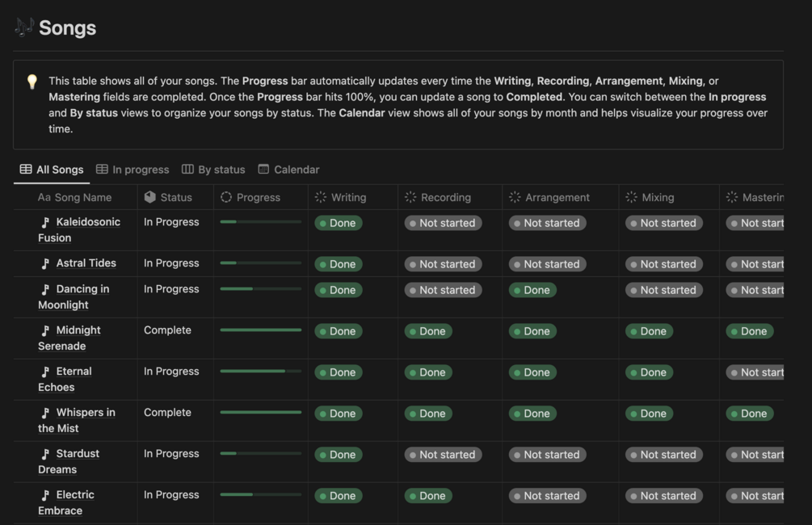Click Whispers in the Mist Complete status cell
This screenshot has width=812, height=525.
(175, 421)
